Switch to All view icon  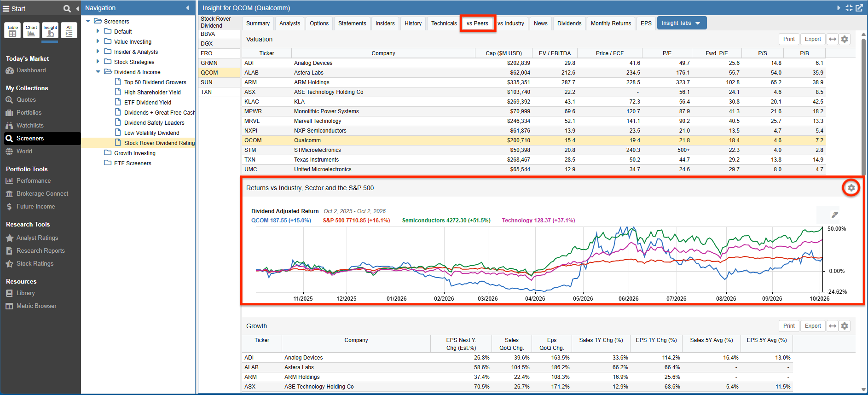[x=69, y=30]
